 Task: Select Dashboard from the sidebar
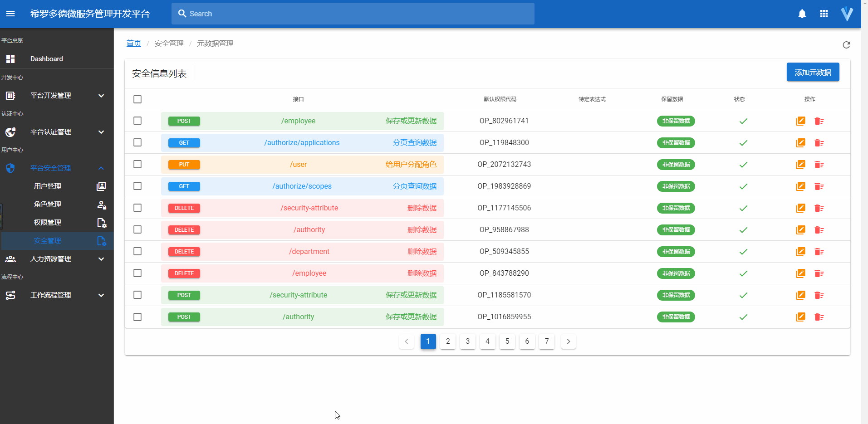tap(46, 59)
